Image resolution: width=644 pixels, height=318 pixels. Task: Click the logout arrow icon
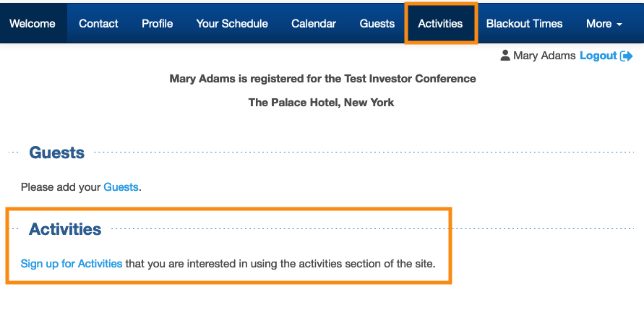(627, 56)
